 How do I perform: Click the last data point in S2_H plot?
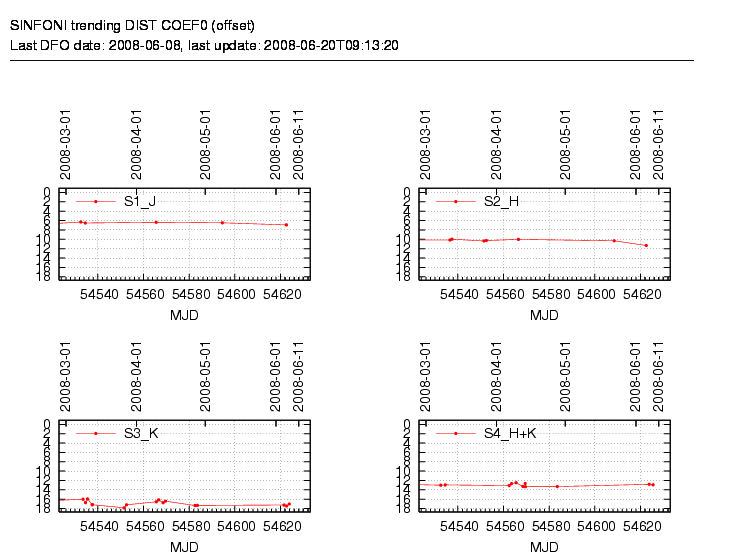click(646, 245)
